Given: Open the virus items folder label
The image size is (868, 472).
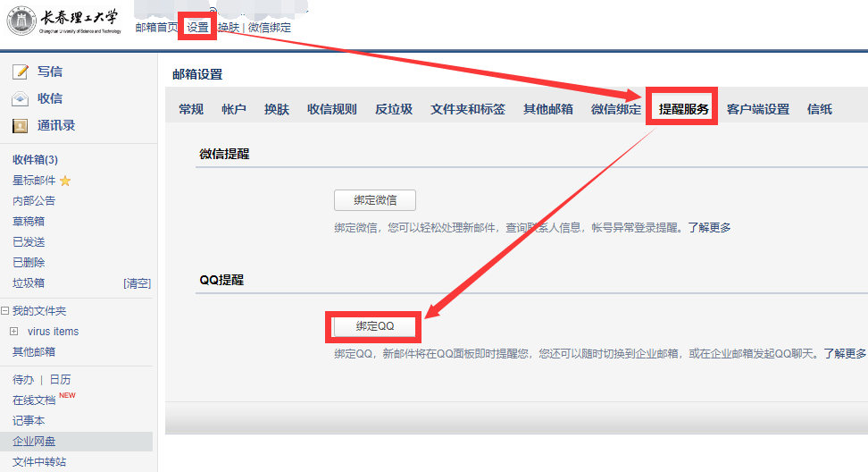Looking at the screenshot, I should 54,332.
